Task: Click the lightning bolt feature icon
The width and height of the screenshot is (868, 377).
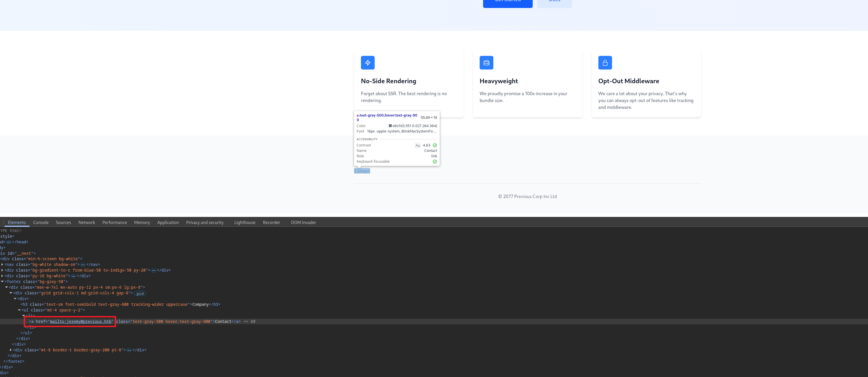Action: (368, 63)
